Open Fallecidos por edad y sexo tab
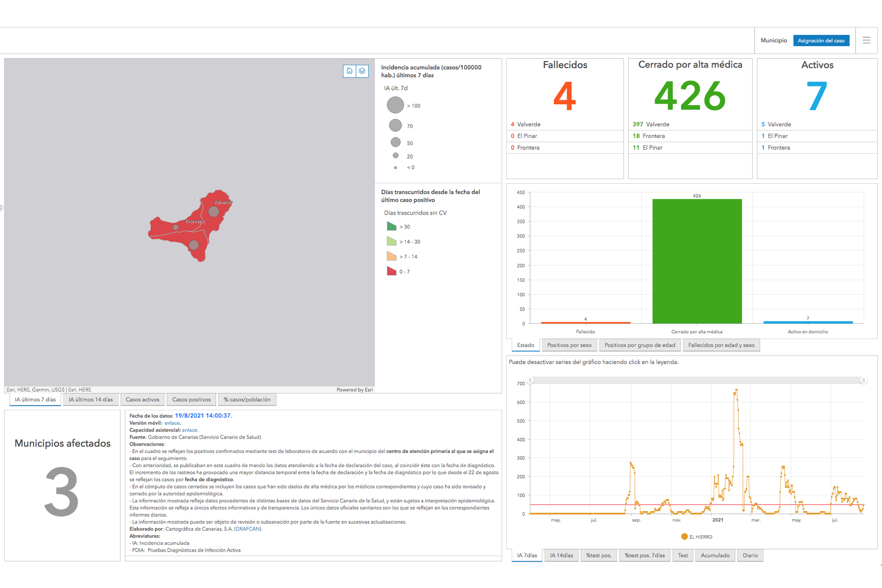The height and width of the screenshot is (588, 882). [721, 345]
